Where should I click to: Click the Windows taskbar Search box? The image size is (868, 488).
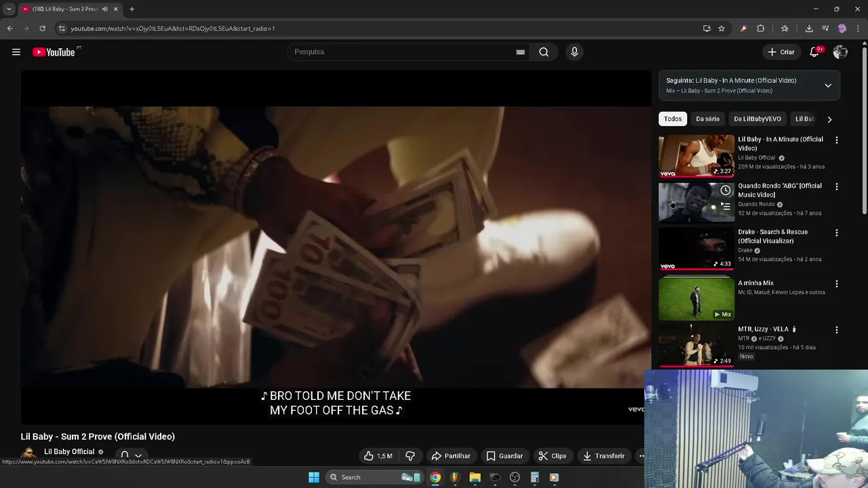(374, 477)
